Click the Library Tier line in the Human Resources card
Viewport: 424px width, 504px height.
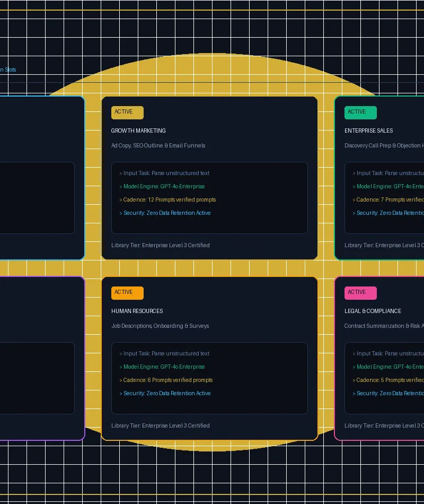click(161, 425)
